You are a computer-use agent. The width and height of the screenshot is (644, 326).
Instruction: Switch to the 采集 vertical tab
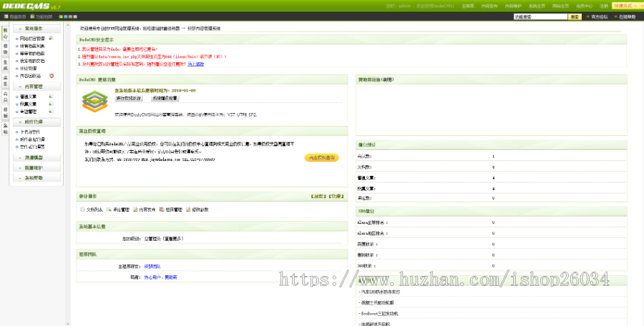tap(5, 81)
